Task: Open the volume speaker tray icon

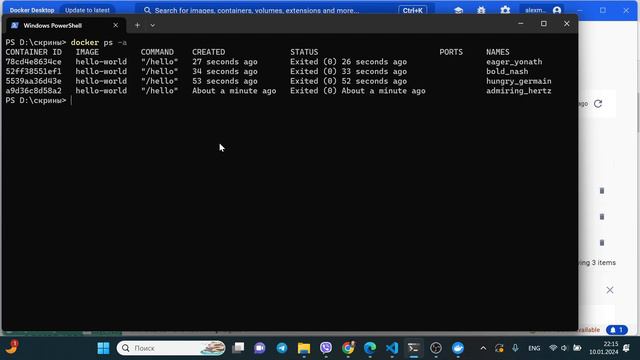Action: click(564, 348)
